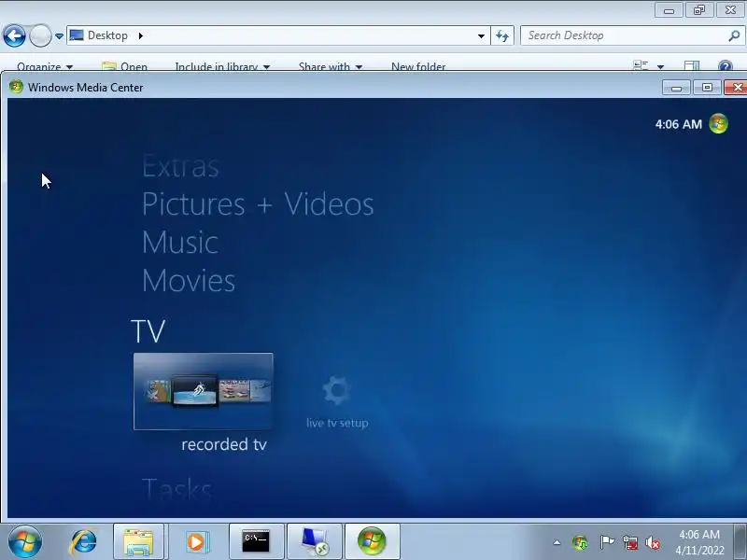Click the 4:06 AM clock in Media Center
The width and height of the screenshot is (747, 560).
[679, 124]
